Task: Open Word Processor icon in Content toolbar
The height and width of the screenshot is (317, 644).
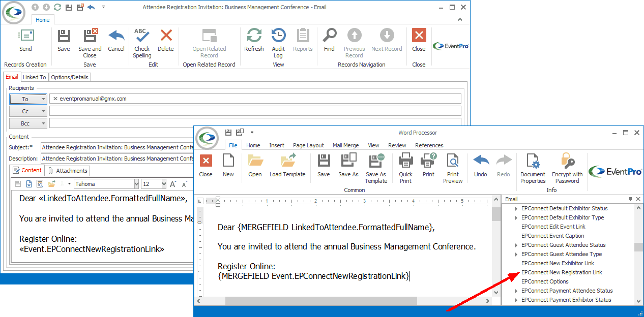Action: [28, 184]
